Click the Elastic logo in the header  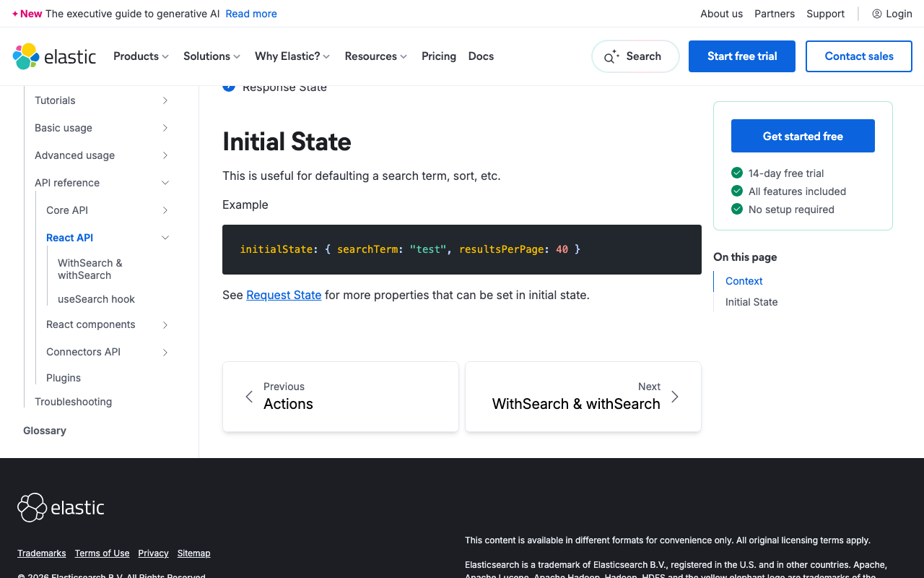click(54, 56)
